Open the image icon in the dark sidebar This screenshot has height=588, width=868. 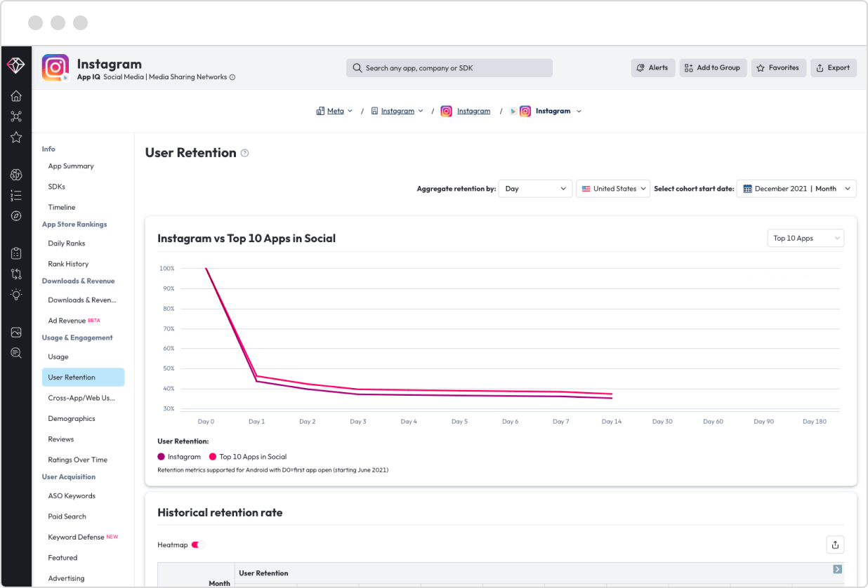16,332
